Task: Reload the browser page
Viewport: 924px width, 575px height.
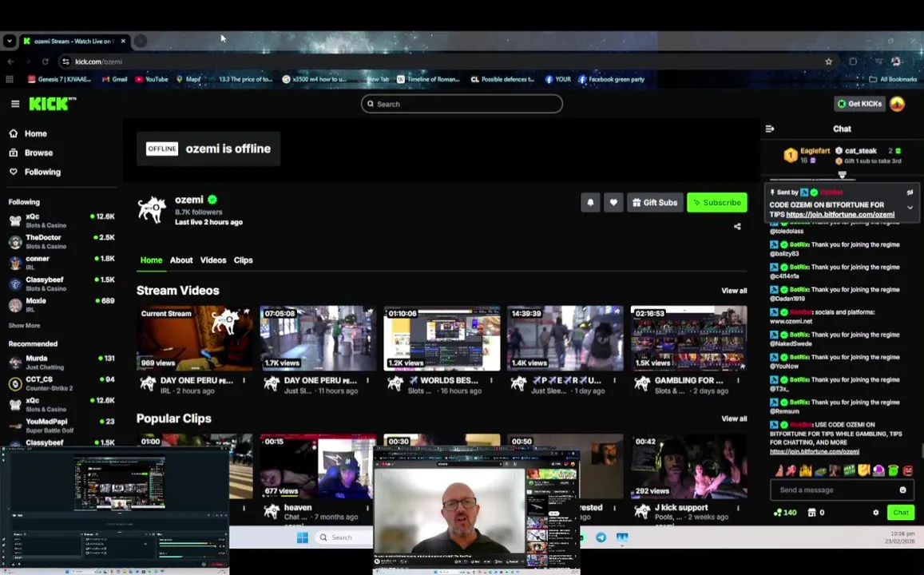Action: 45,61
